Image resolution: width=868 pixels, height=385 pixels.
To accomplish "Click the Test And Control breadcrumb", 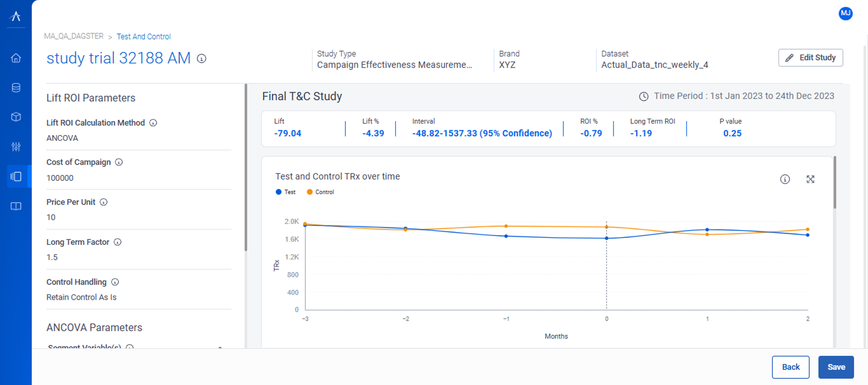I will point(144,36).
